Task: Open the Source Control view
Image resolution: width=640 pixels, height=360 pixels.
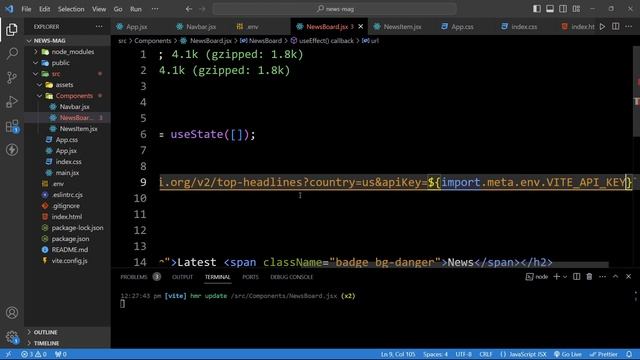Action: (12, 78)
